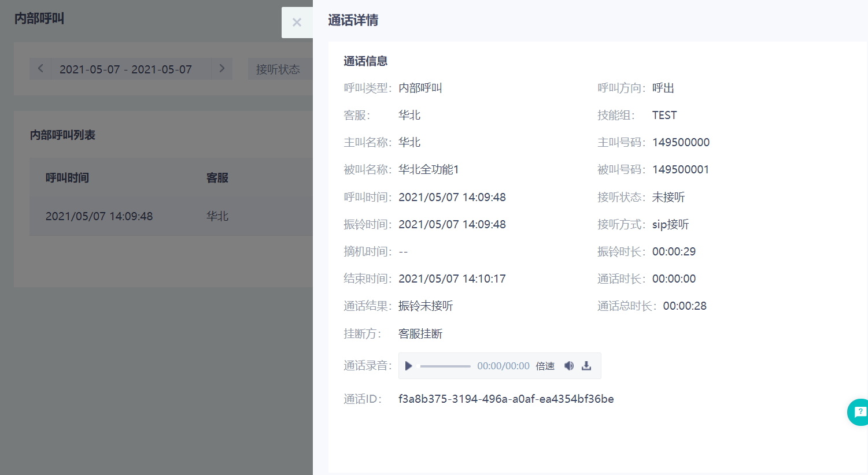Open the help chat widget

859,412
